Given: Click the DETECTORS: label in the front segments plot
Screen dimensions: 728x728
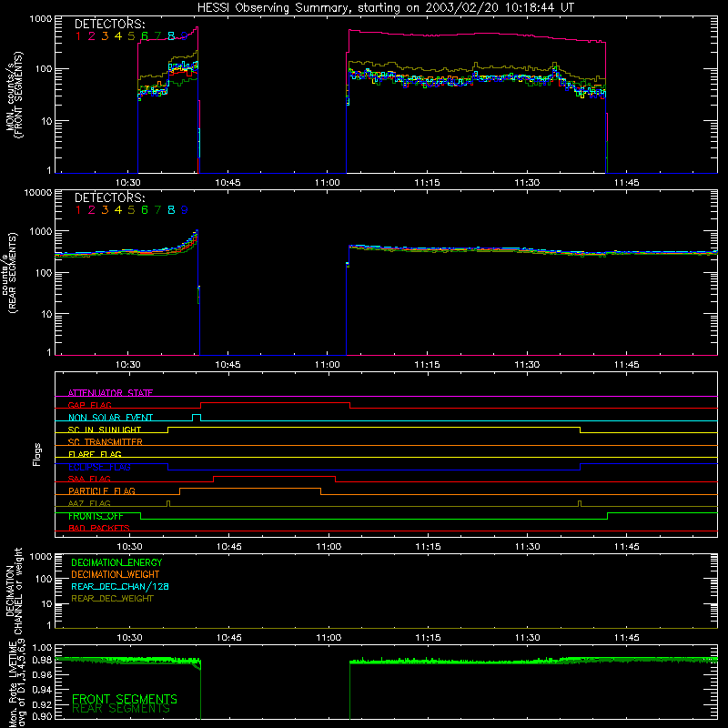Looking at the screenshot, I should point(110,25).
